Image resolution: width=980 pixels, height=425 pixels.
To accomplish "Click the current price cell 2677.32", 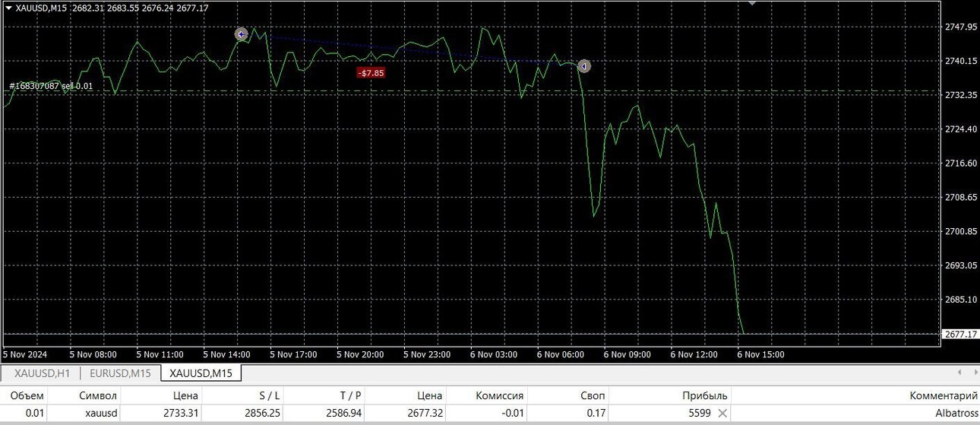I will [x=424, y=414].
